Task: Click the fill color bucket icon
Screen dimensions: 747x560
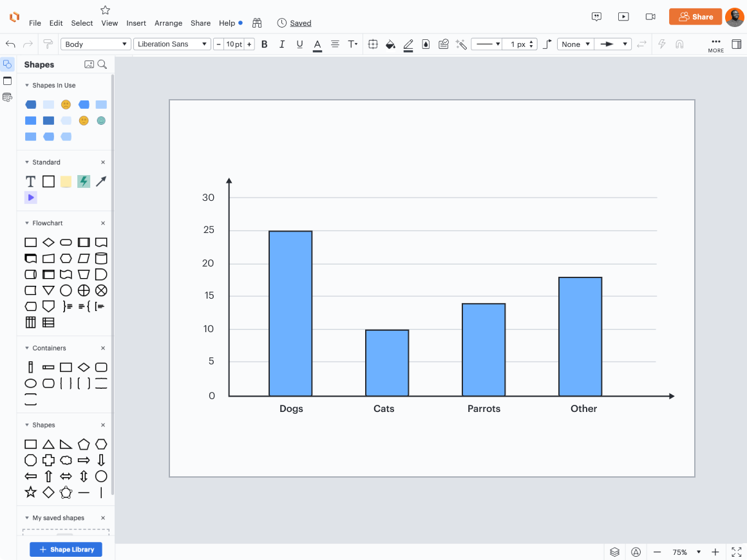Action: pos(390,44)
